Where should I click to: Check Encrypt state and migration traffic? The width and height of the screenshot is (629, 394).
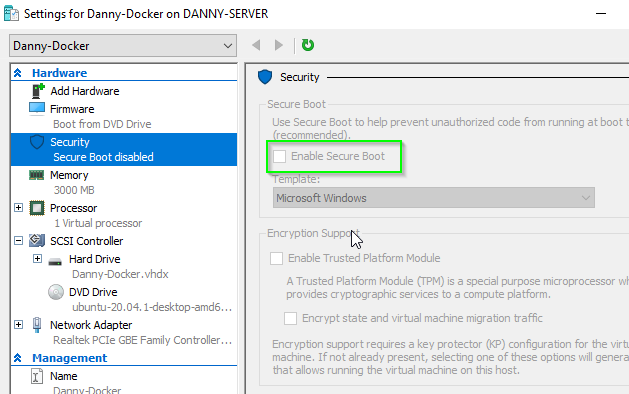290,318
